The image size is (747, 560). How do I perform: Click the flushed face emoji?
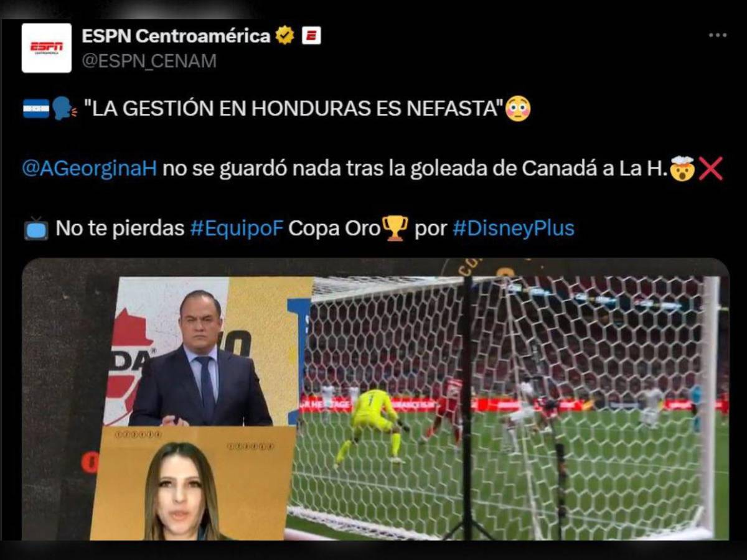point(518,110)
